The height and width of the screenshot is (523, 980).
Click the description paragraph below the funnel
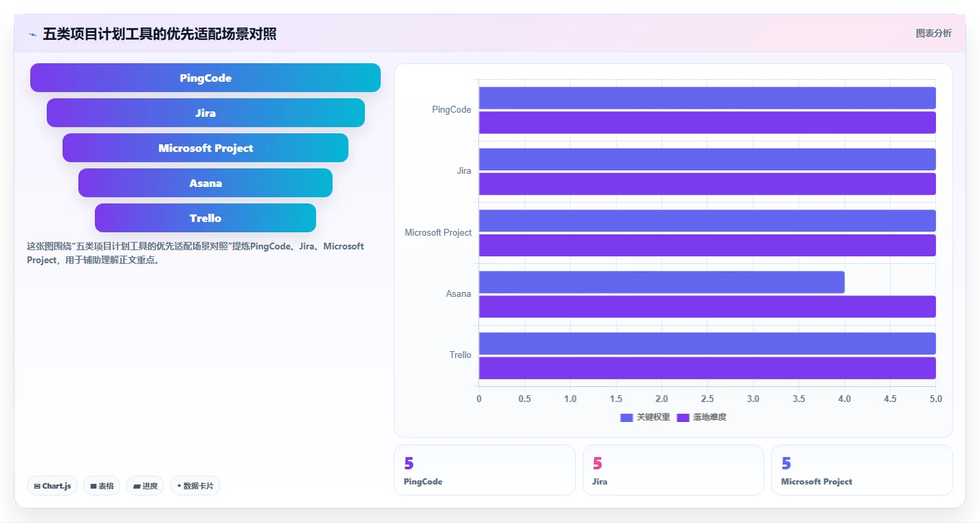(x=196, y=253)
